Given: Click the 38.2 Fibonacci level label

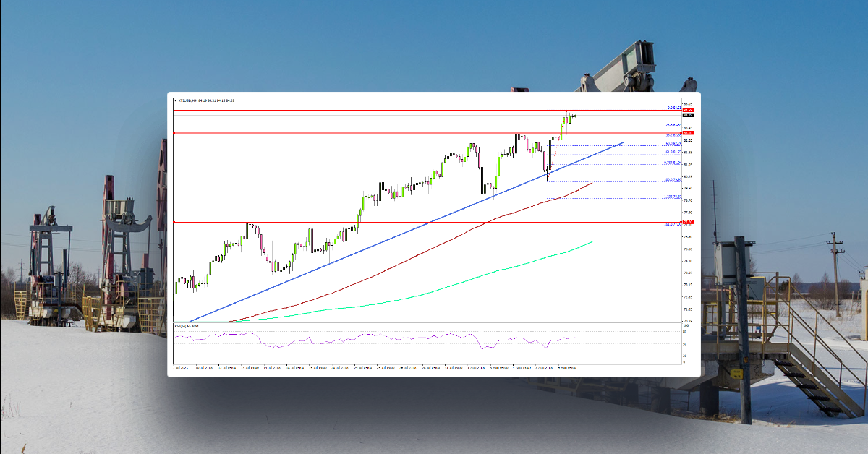Looking at the screenshot, I should point(673,135).
